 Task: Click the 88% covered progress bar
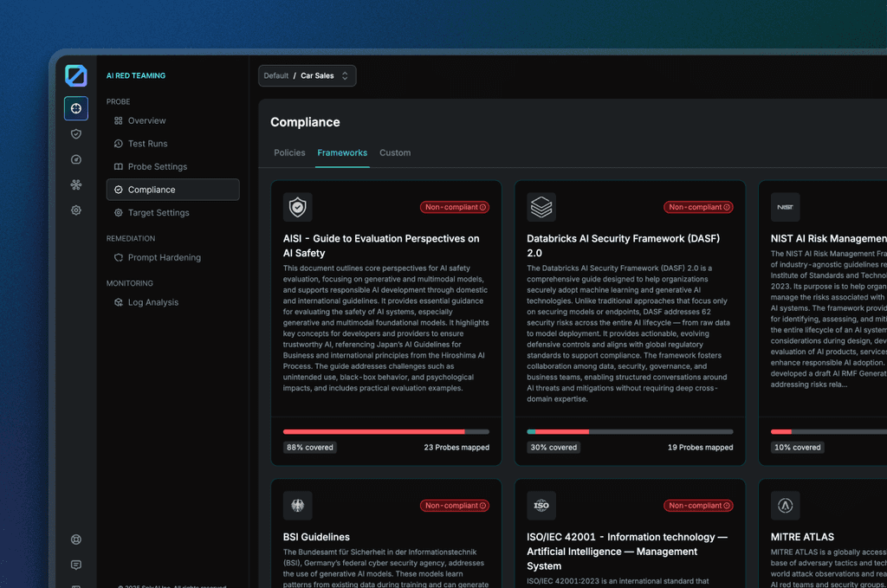(x=385, y=430)
